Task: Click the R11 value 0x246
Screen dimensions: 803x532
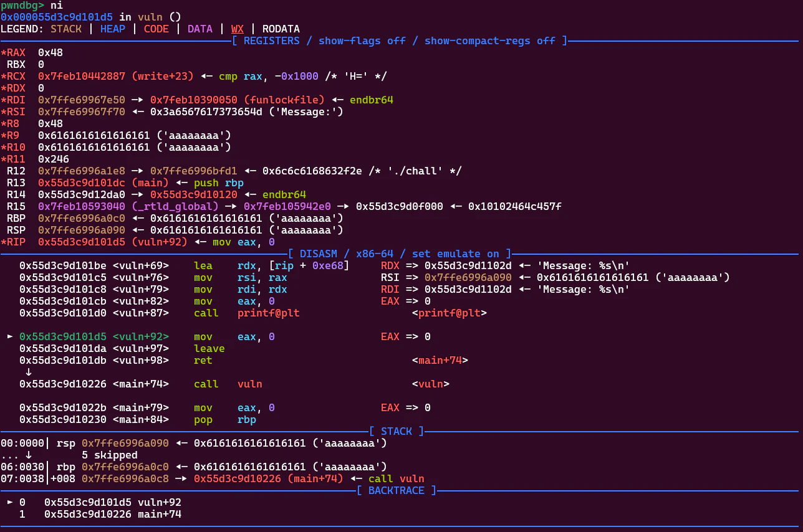Action: click(53, 159)
